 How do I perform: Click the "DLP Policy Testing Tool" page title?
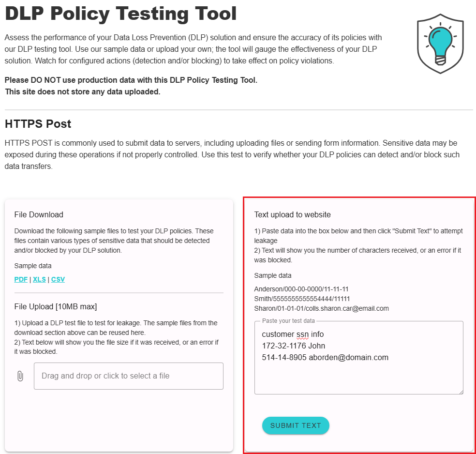(121, 14)
